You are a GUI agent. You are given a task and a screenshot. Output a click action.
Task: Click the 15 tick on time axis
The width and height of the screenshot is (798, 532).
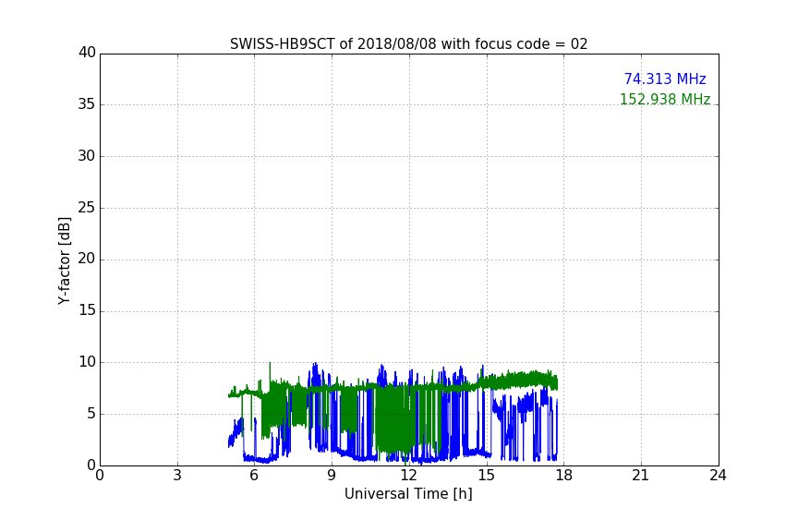[486, 476]
